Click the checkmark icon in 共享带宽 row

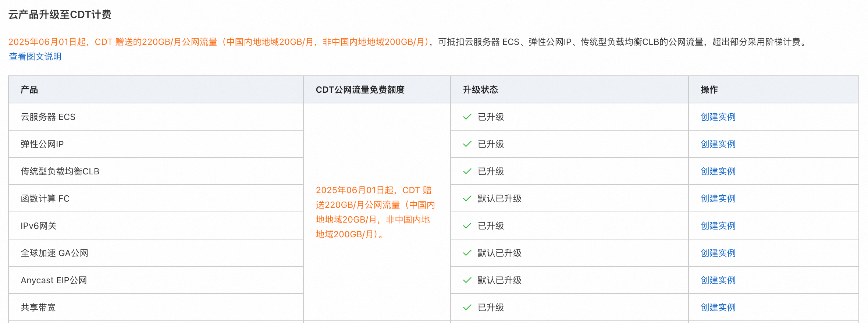pos(467,308)
